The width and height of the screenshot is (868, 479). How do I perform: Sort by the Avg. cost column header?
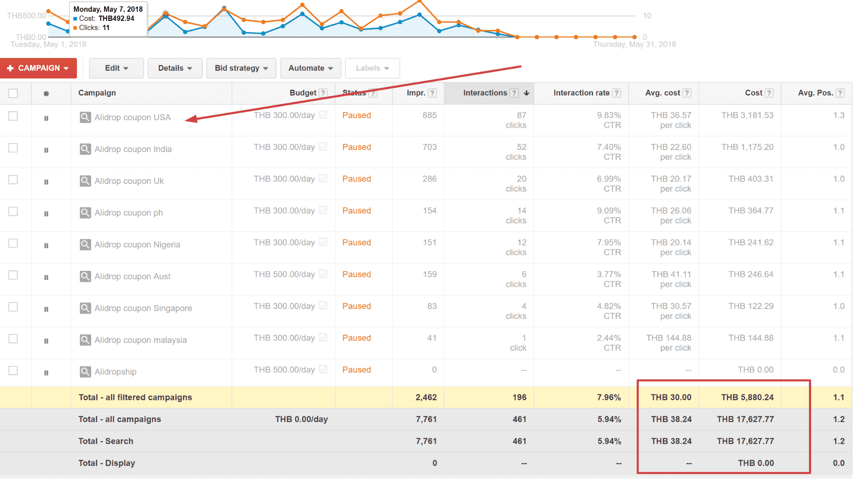(663, 93)
